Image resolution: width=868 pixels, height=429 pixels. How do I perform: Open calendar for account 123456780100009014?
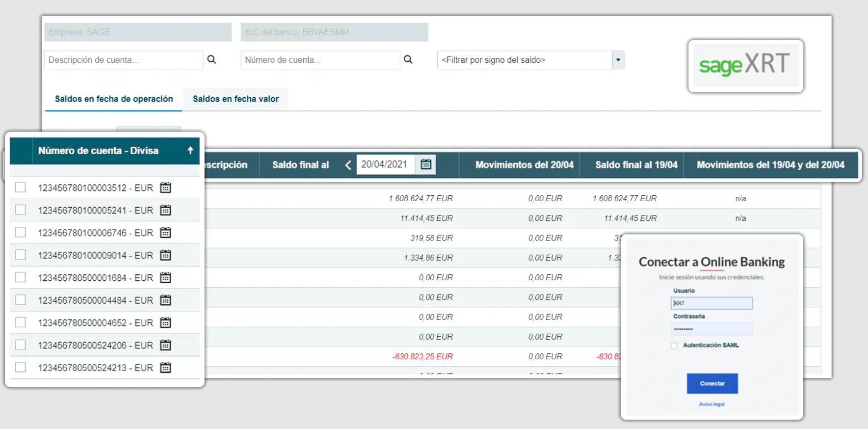pyautogui.click(x=166, y=255)
